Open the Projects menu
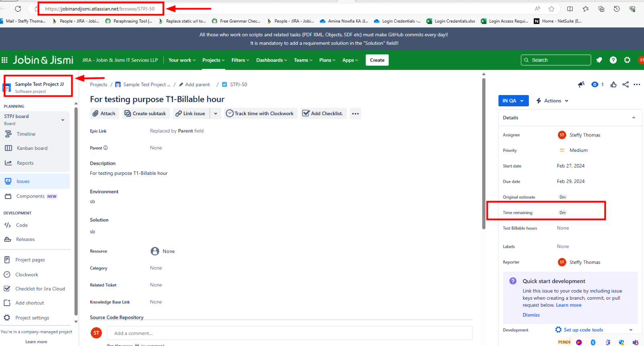Screen dimensions: 644x346 (213, 60)
